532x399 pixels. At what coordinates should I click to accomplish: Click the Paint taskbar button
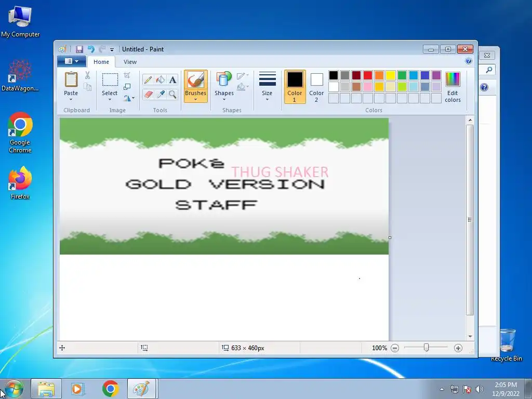pyautogui.click(x=141, y=389)
